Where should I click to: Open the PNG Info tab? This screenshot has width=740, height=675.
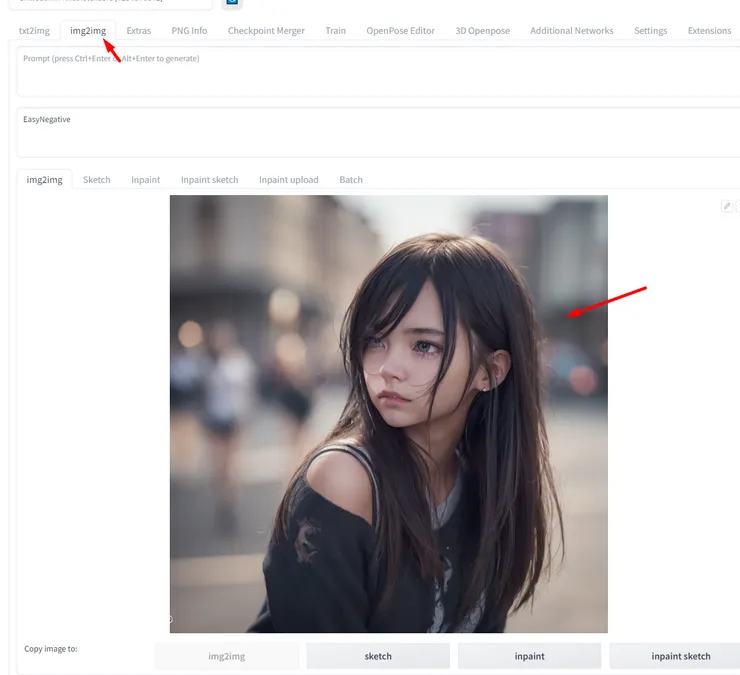point(189,31)
